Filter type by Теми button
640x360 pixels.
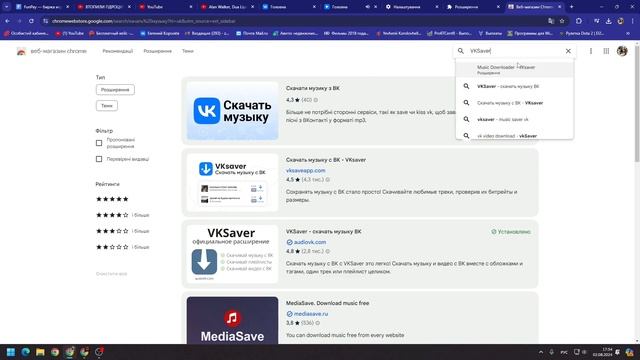107,106
